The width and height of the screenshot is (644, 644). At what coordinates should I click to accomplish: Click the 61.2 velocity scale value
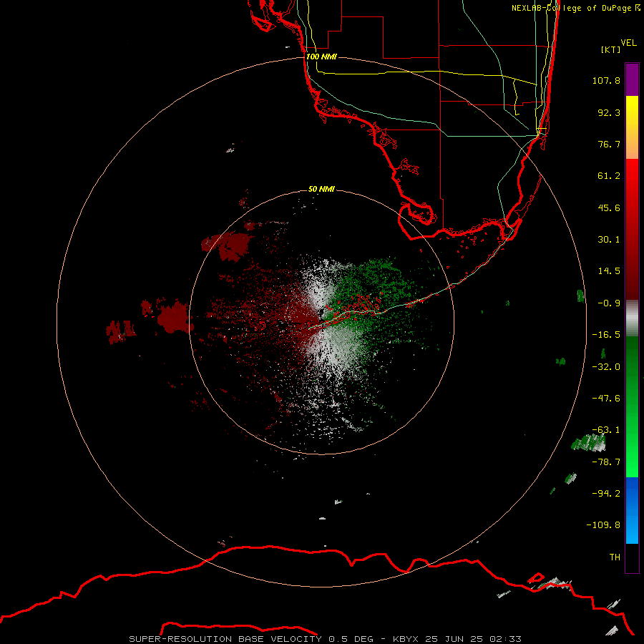point(609,176)
